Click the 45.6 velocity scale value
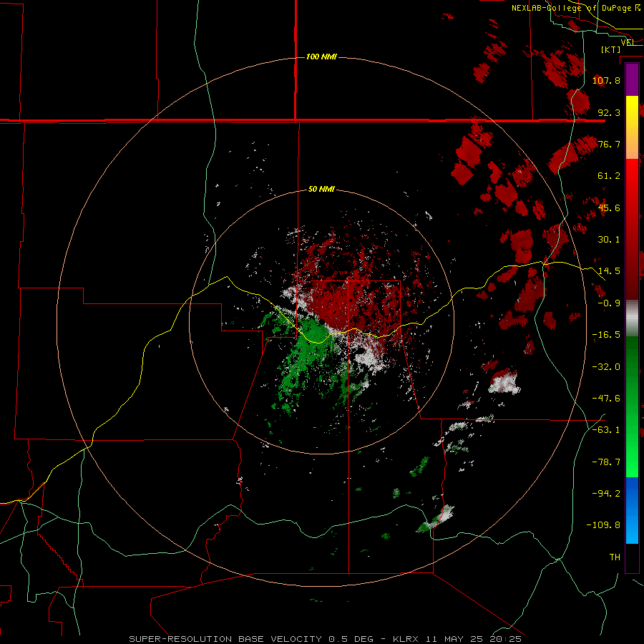Screen dimensions: 644x644 pos(609,208)
